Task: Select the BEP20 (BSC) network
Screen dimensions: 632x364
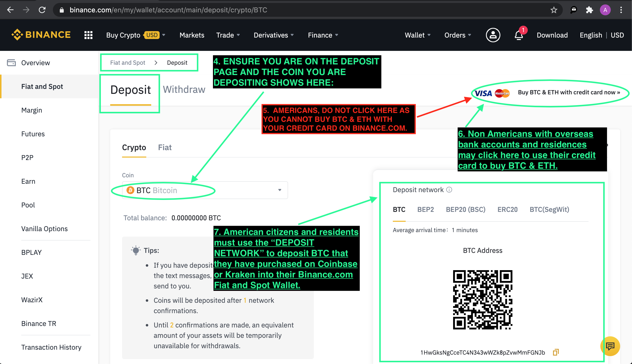Action: click(465, 209)
